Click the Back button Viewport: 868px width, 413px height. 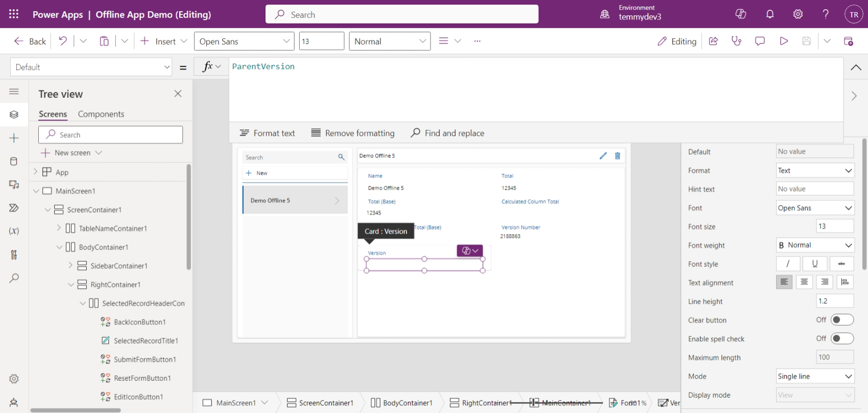tap(30, 41)
